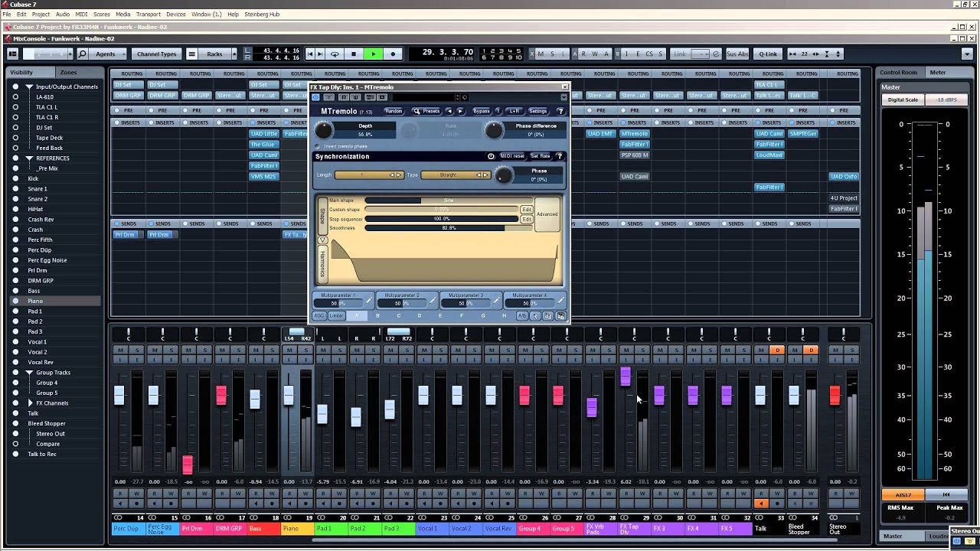Open the MTremolo title bar dropdown arrow
This screenshot has width=980, height=551.
click(563, 97)
